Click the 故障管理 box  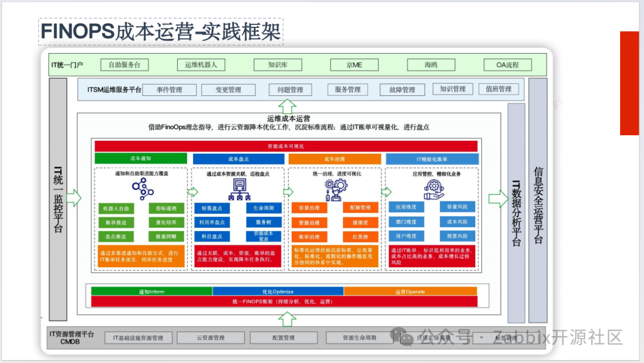point(402,89)
